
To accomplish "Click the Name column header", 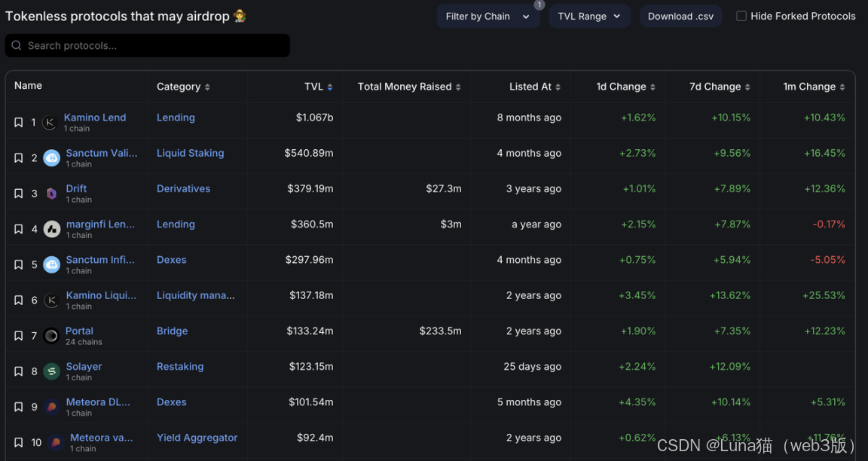I will (28, 86).
